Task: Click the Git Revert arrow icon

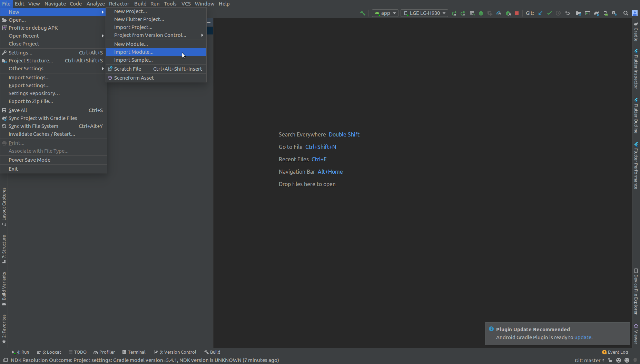Action: pos(567,13)
